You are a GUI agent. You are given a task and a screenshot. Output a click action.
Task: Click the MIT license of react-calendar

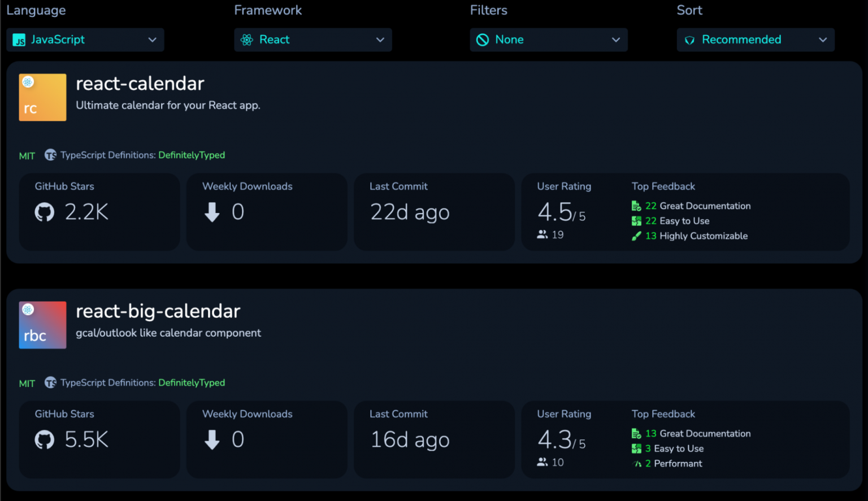point(27,156)
